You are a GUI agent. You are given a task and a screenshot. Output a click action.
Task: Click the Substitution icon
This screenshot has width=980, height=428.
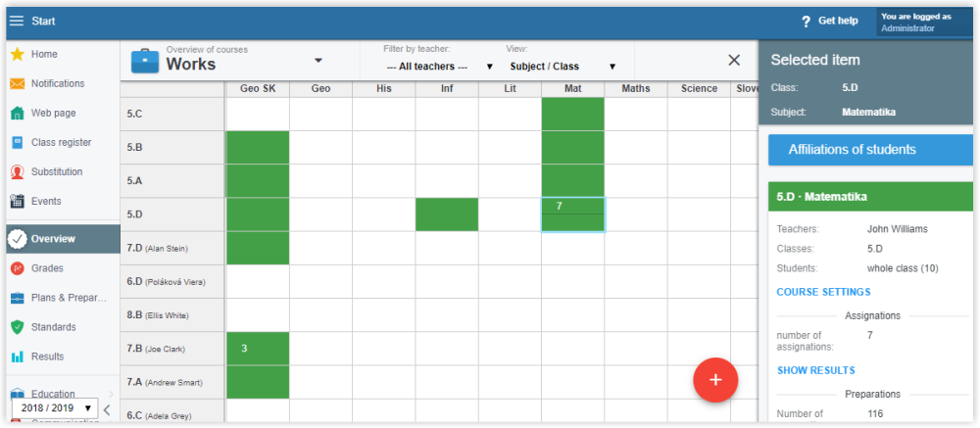18,171
